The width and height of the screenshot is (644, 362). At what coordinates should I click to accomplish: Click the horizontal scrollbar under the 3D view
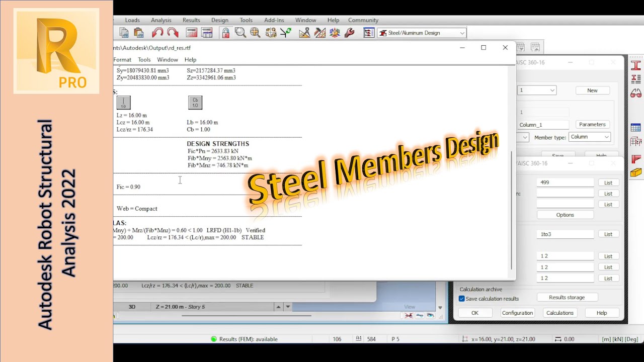tap(246, 316)
